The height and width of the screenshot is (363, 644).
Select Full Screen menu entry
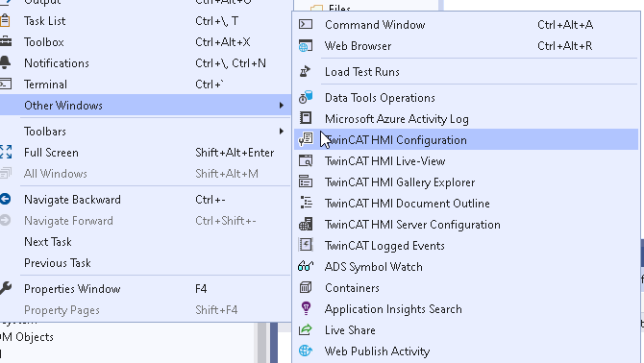click(144, 153)
